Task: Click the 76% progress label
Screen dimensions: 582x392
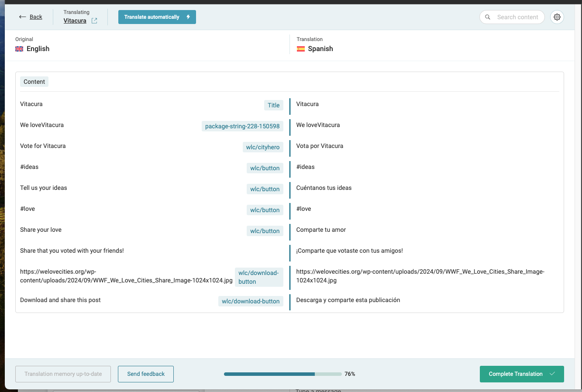Action: pyautogui.click(x=350, y=374)
